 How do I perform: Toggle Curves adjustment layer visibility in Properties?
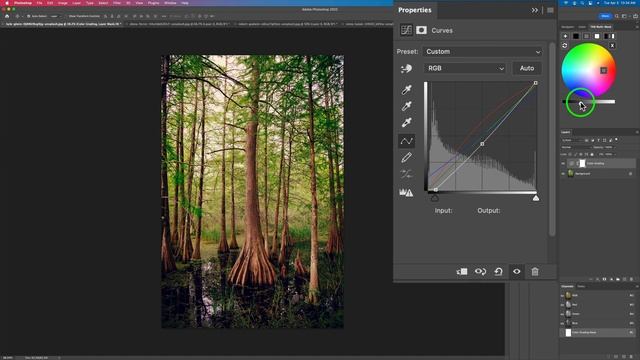click(517, 272)
